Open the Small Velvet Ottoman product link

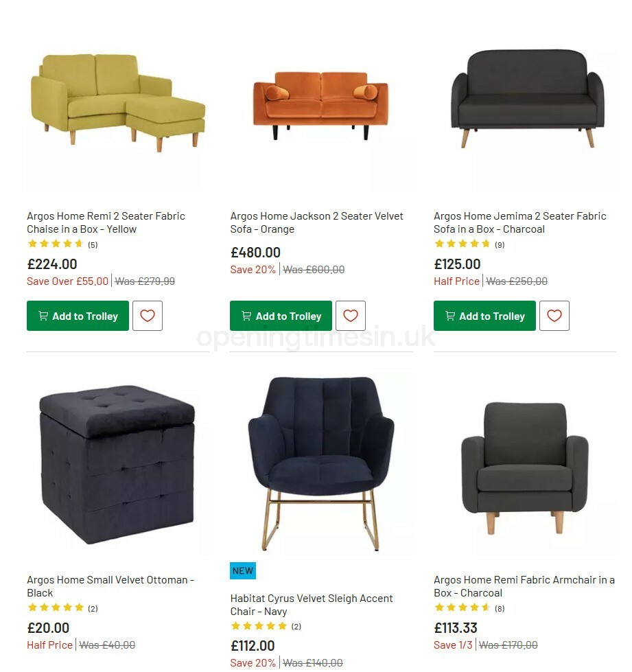point(110,586)
